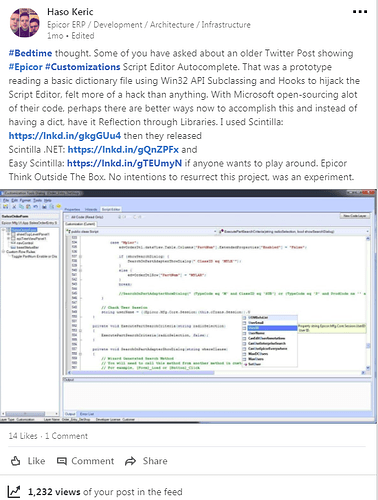The width and height of the screenshot is (378, 500).
Task: Click the Copy toolbar icon
Action: [x=21, y=207]
